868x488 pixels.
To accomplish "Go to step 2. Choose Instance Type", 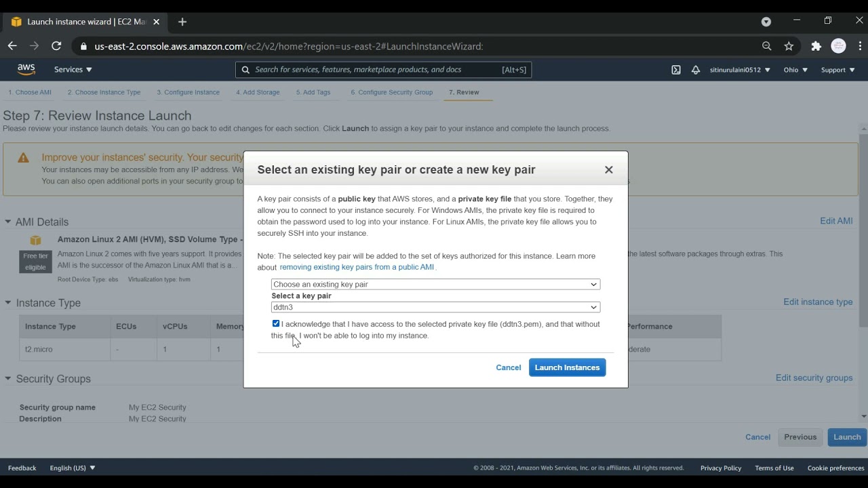I will point(104,92).
